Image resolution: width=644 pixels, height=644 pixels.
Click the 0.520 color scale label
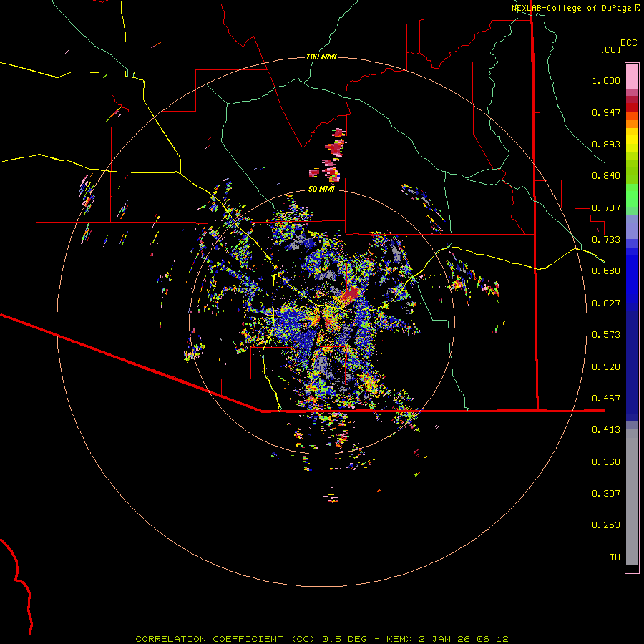(x=606, y=367)
